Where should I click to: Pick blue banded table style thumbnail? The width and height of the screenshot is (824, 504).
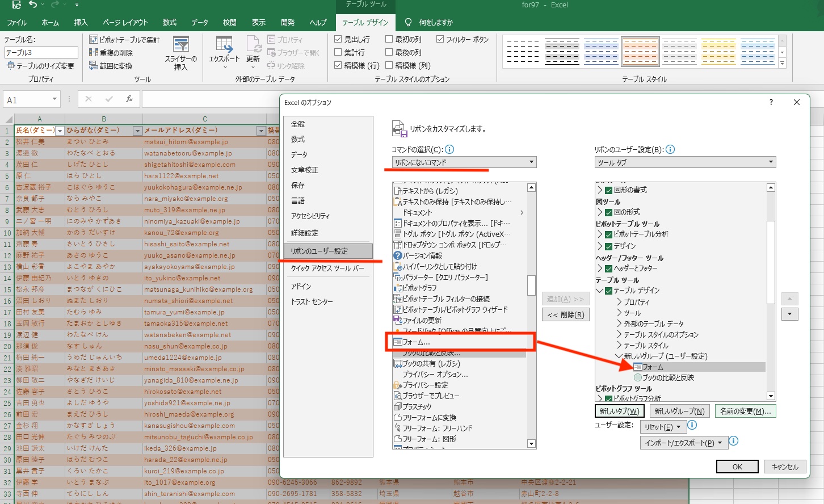click(x=601, y=51)
